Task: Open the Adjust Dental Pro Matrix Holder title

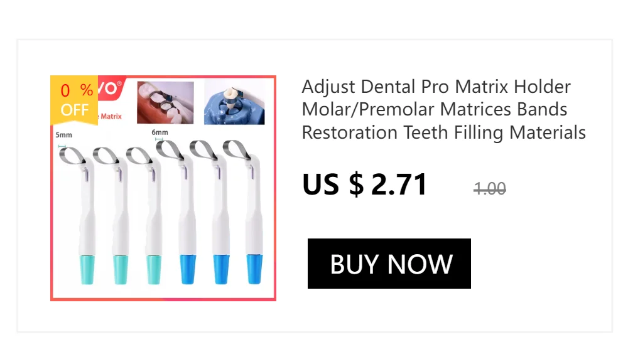Action: (x=443, y=110)
